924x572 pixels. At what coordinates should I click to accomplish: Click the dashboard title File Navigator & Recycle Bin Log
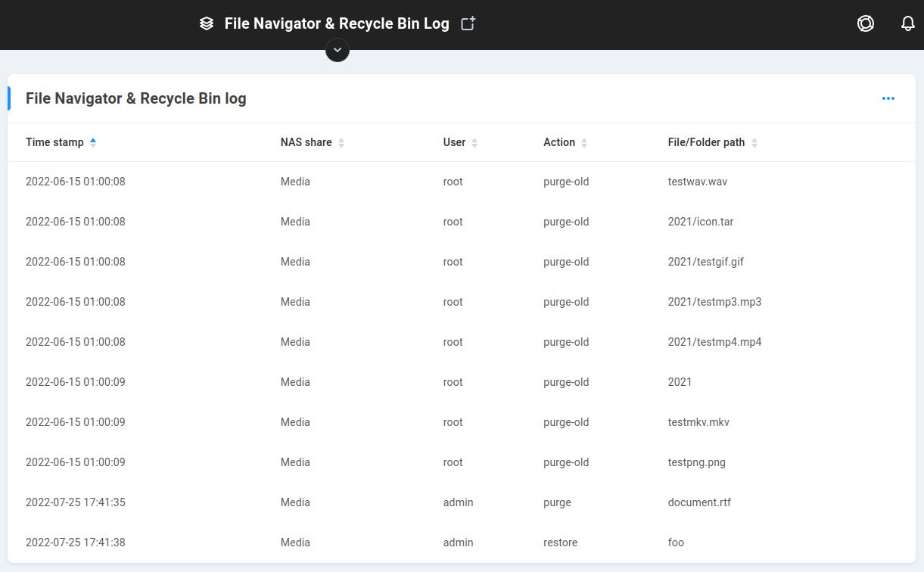tap(337, 23)
